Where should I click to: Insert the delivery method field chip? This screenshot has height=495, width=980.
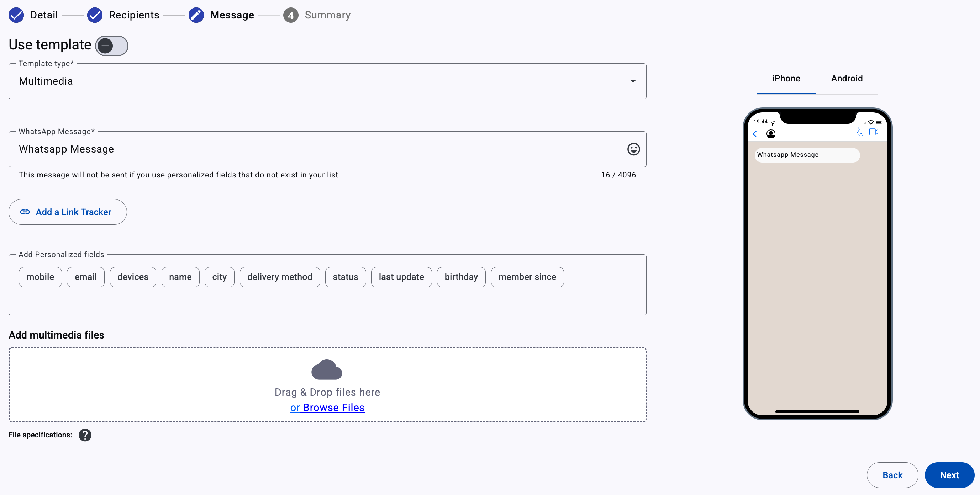point(279,277)
